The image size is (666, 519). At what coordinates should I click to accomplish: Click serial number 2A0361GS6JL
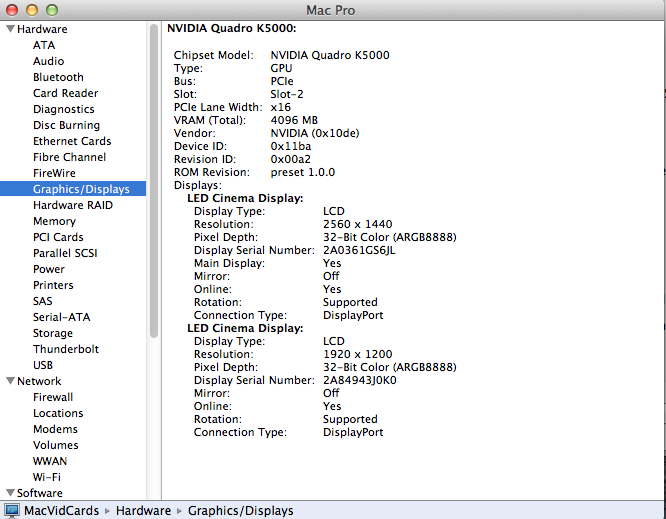click(359, 250)
